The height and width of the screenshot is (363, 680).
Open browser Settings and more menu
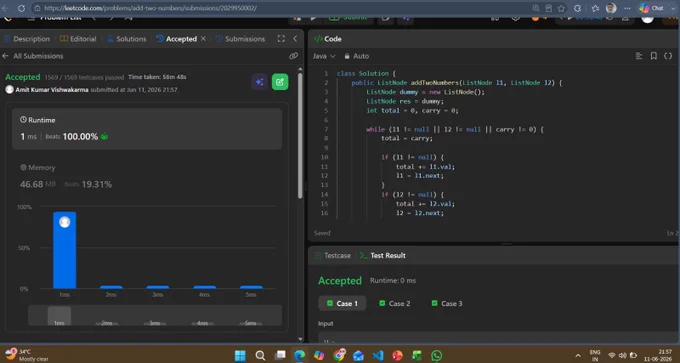tap(627, 8)
